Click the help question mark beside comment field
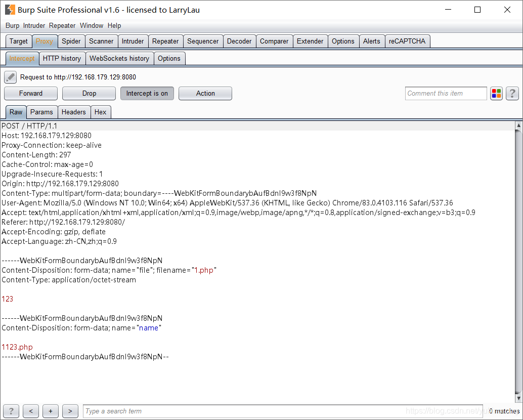This screenshot has width=523, height=420. point(512,94)
